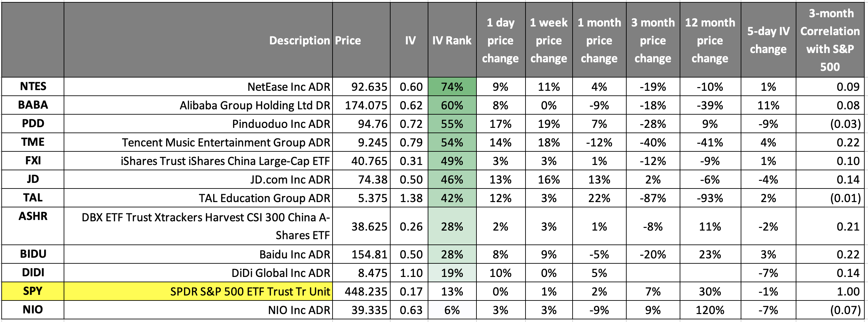Select DiDi's empty 3 month price change cell
868x322 pixels.
pyautogui.click(x=653, y=273)
